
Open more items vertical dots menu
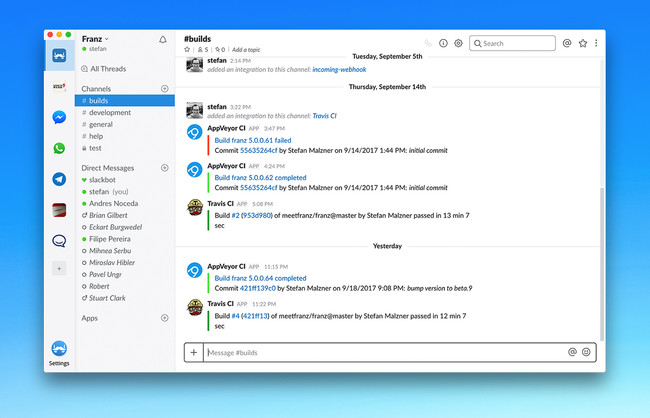[x=596, y=43]
